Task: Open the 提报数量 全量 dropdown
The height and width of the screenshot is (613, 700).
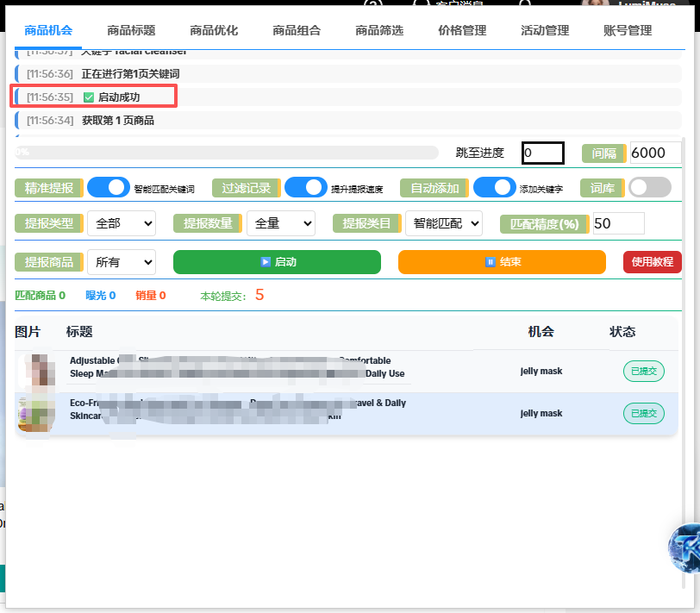Action: click(x=280, y=222)
